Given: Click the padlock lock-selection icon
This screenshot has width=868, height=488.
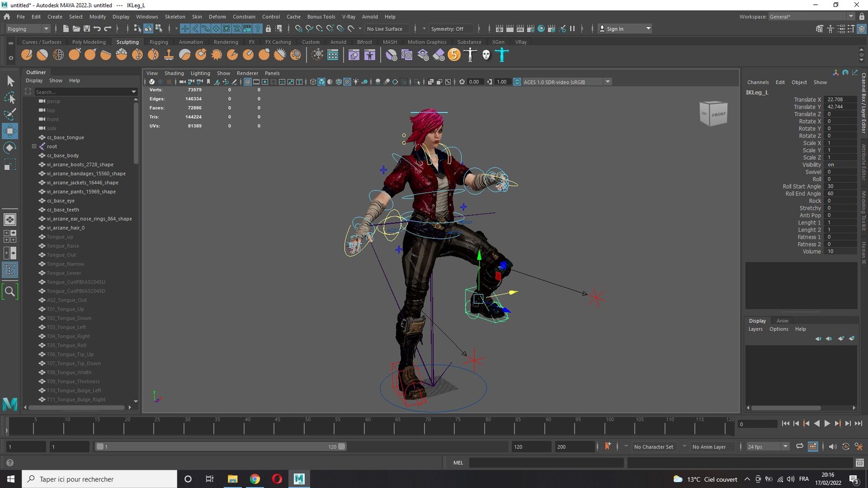Looking at the screenshot, I should [x=268, y=29].
